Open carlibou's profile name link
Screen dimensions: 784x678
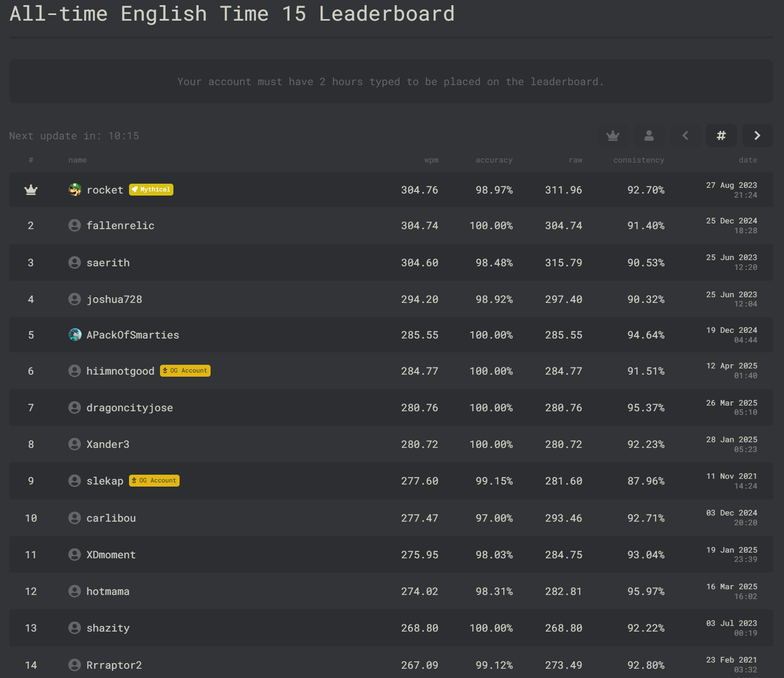point(111,518)
